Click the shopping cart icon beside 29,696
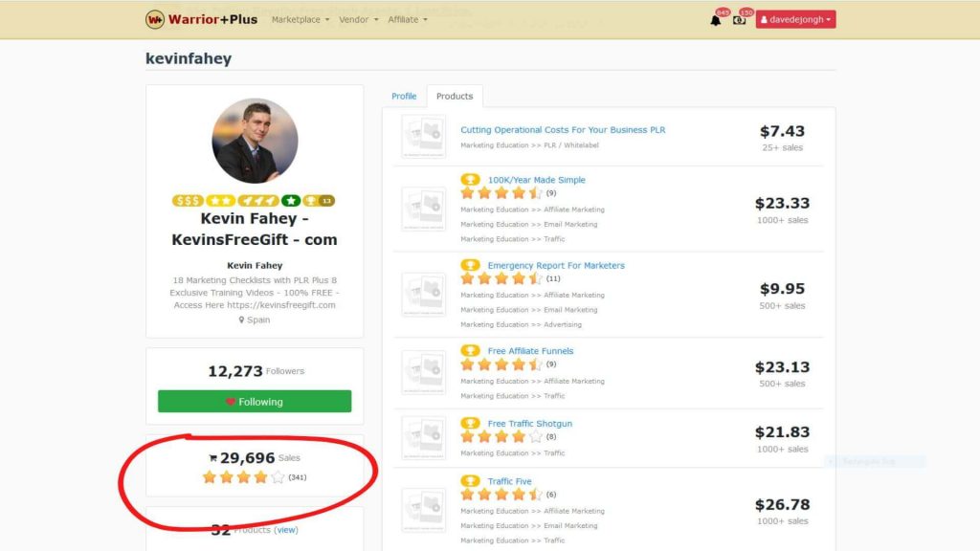This screenshot has height=551, width=980. coord(212,458)
